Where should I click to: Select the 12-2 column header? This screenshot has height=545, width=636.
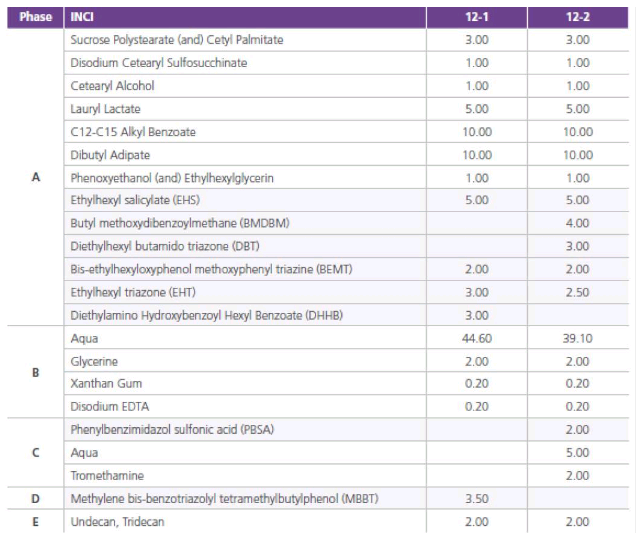coord(577,17)
